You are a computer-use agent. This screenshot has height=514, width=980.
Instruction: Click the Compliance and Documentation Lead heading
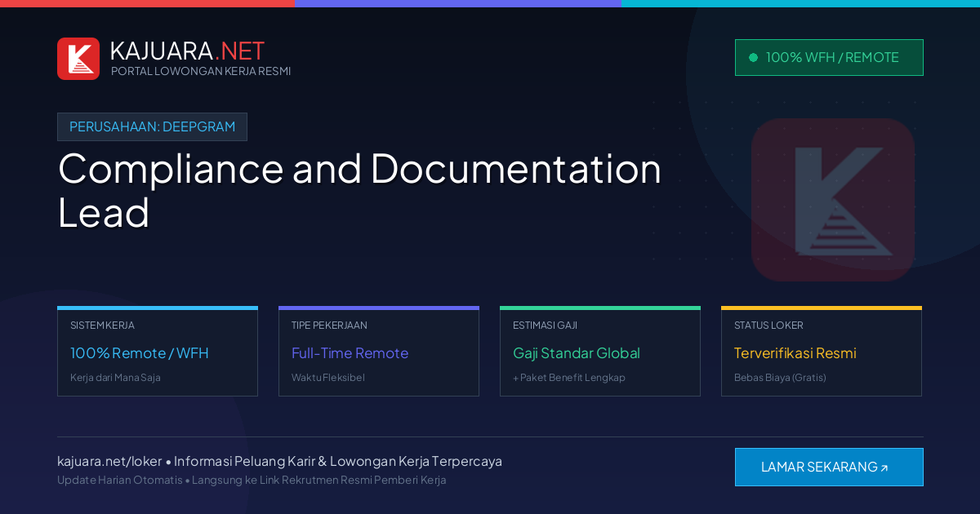359,190
